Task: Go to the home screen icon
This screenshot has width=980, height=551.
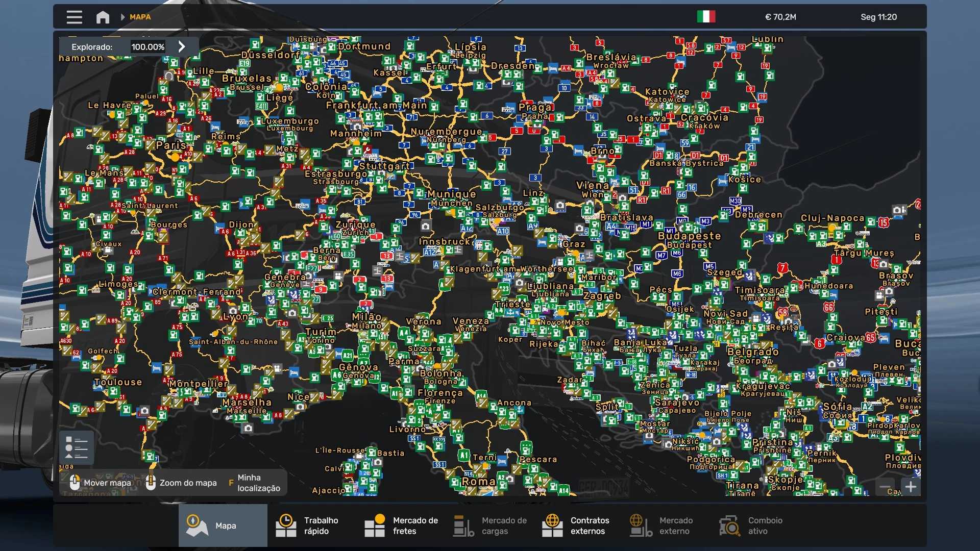Action: coord(103,17)
